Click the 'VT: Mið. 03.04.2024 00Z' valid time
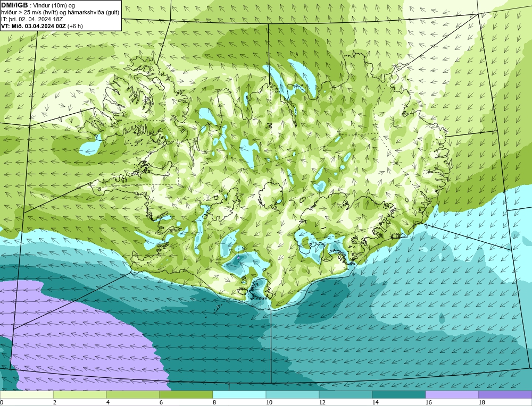The height and width of the screenshot is (406, 532). pos(34,26)
